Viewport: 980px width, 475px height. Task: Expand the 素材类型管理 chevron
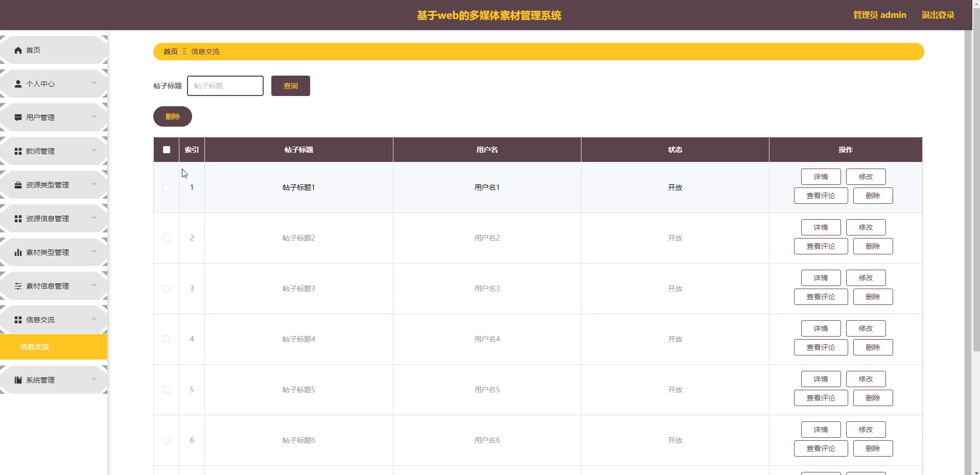pyautogui.click(x=94, y=251)
